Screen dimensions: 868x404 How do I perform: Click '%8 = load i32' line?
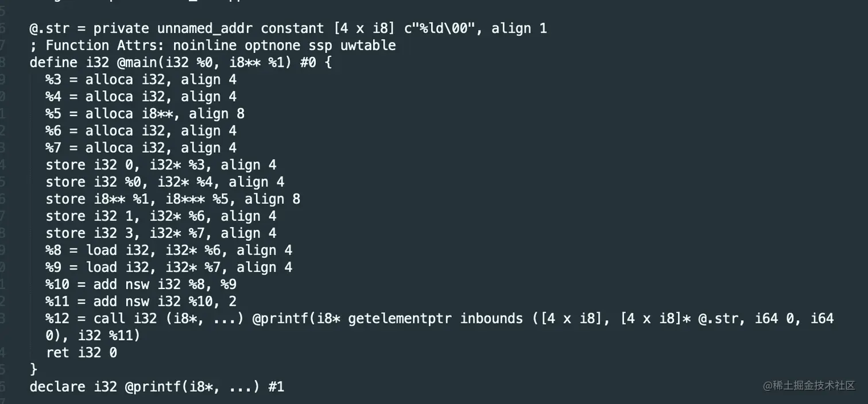pyautogui.click(x=169, y=250)
